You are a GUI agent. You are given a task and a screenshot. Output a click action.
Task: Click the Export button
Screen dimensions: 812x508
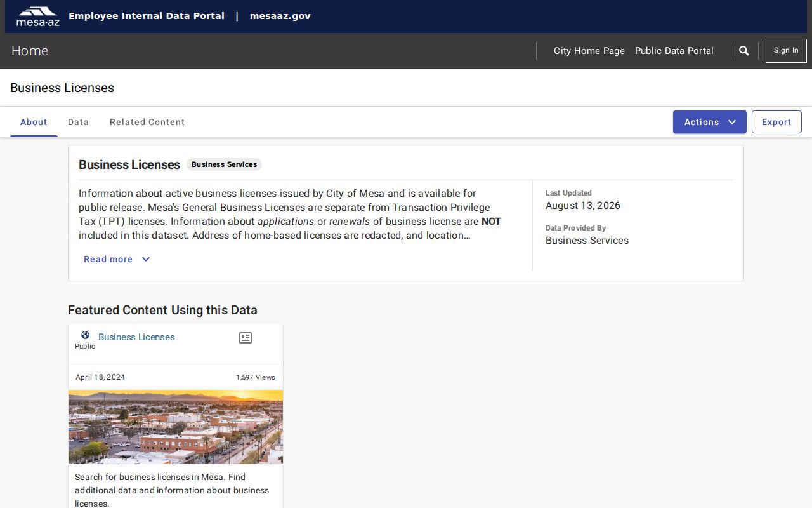(776, 122)
